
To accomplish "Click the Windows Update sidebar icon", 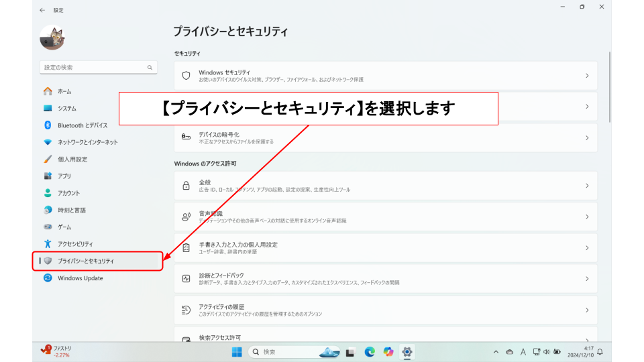I will click(x=48, y=278).
